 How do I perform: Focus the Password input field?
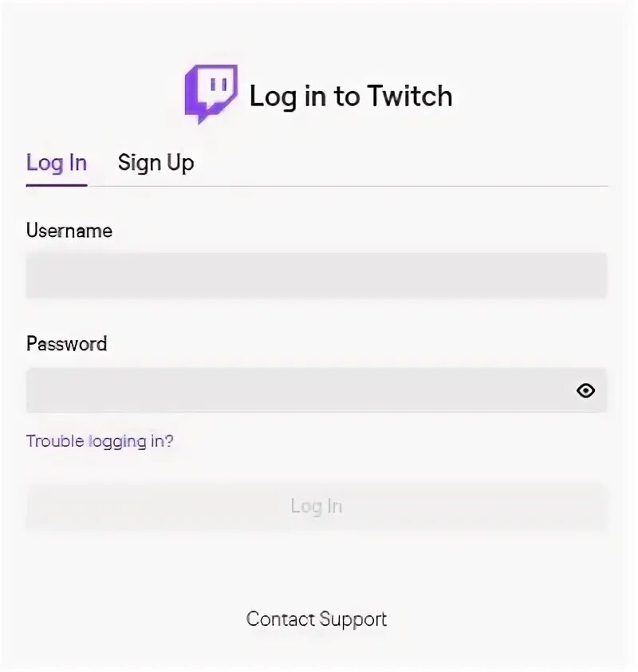click(x=317, y=390)
